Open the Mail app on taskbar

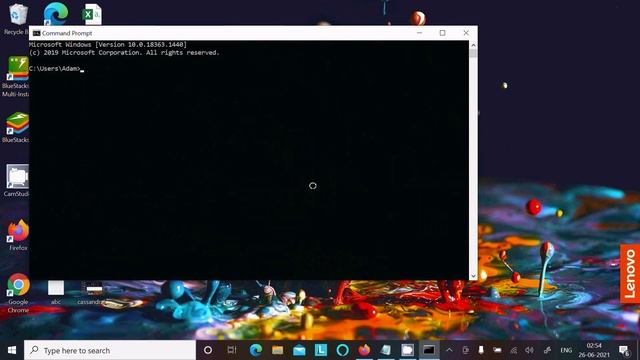coord(299,350)
